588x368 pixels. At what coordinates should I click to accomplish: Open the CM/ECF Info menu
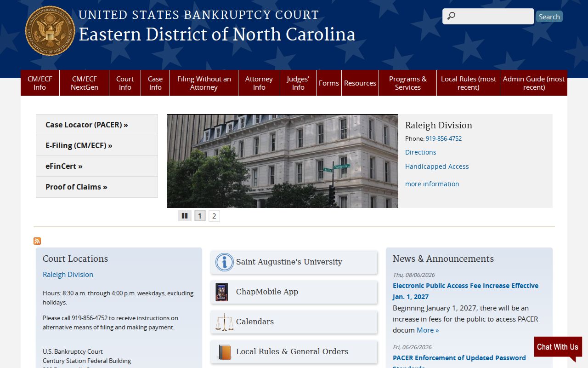(x=40, y=83)
